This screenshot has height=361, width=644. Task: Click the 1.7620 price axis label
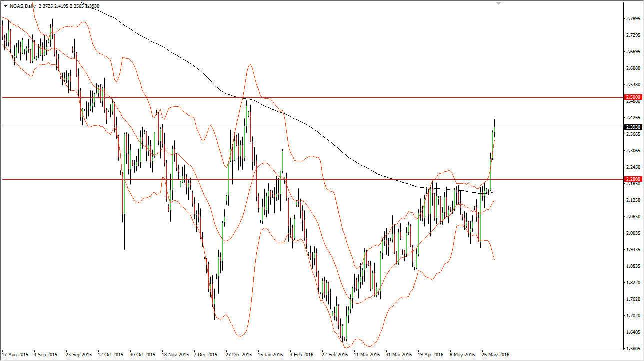[x=633, y=299]
